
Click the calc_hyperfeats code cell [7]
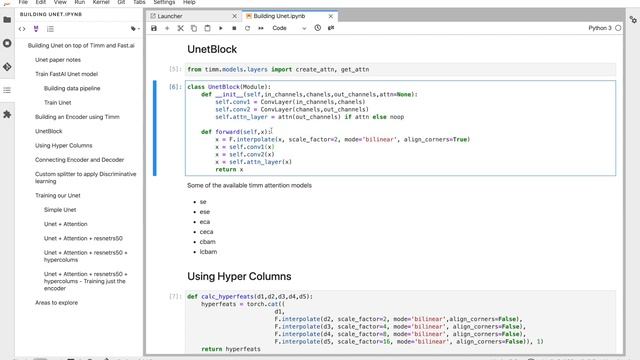click(x=400, y=322)
